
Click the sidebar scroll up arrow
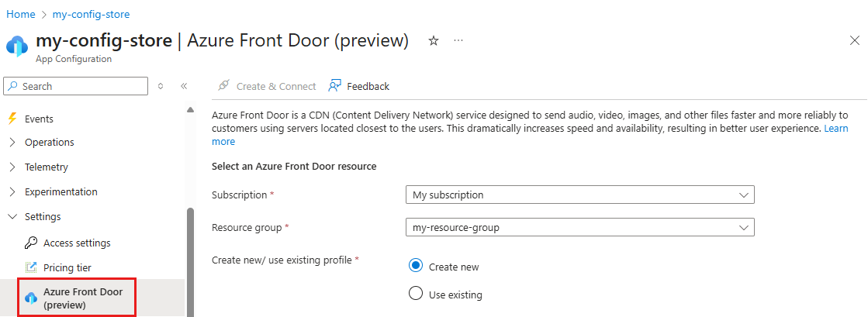click(190, 110)
